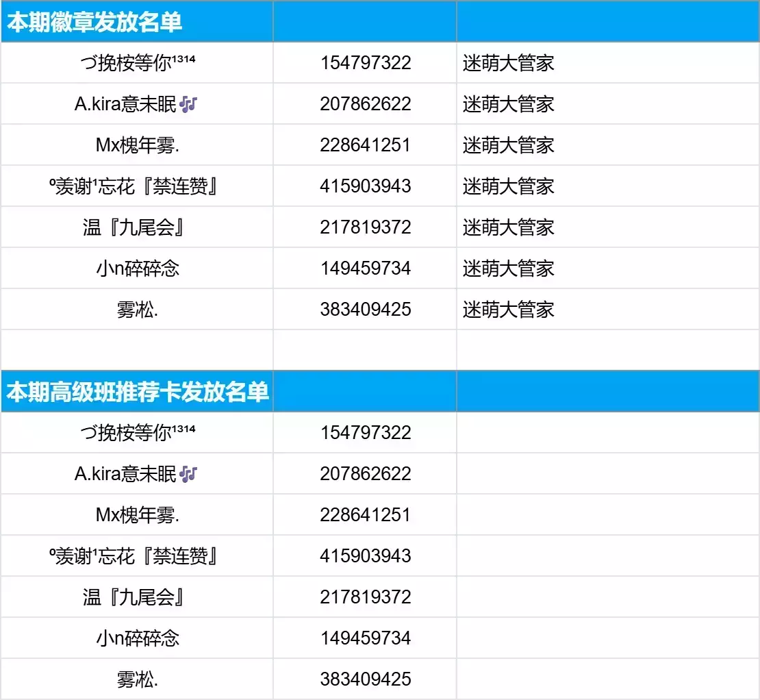Select ID 154797322 in the 徽章 list
The width and height of the screenshot is (760, 700).
(365, 63)
